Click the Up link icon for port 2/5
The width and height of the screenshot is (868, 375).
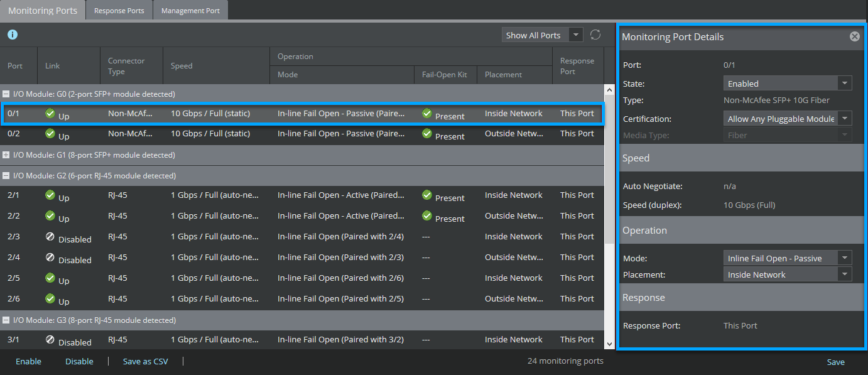pos(50,278)
